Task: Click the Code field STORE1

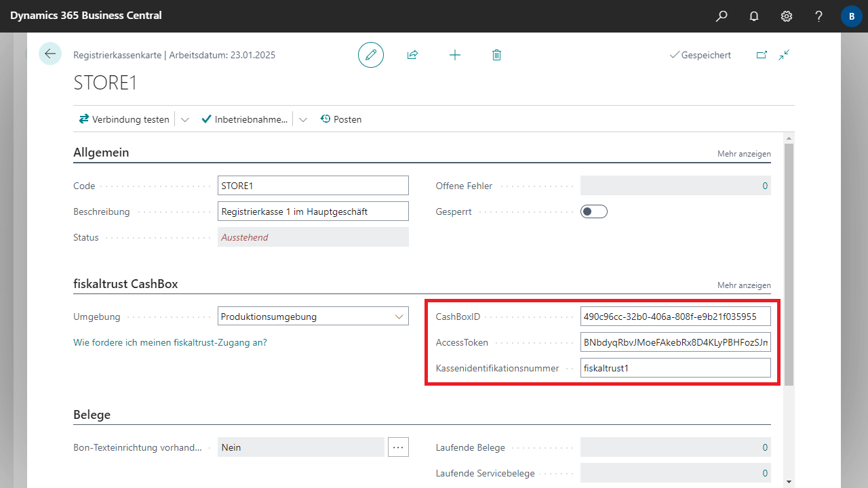Action: pyautogui.click(x=313, y=186)
